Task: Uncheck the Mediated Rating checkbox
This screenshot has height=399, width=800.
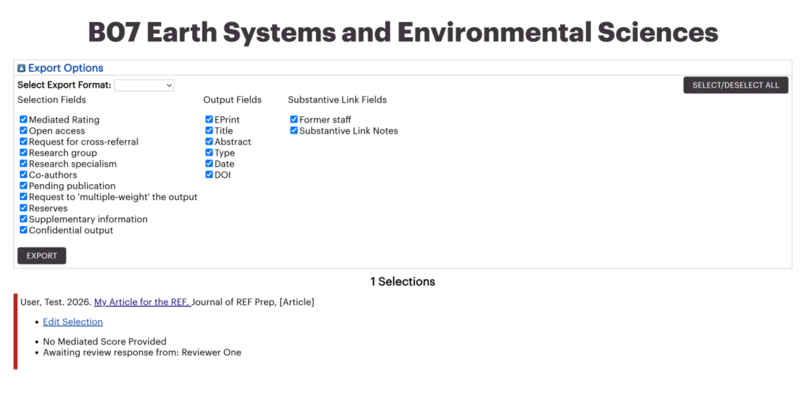Action: point(23,119)
